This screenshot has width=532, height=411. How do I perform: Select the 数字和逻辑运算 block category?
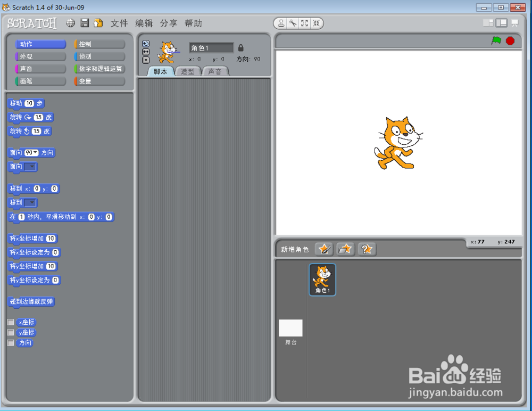pyautogui.click(x=99, y=69)
